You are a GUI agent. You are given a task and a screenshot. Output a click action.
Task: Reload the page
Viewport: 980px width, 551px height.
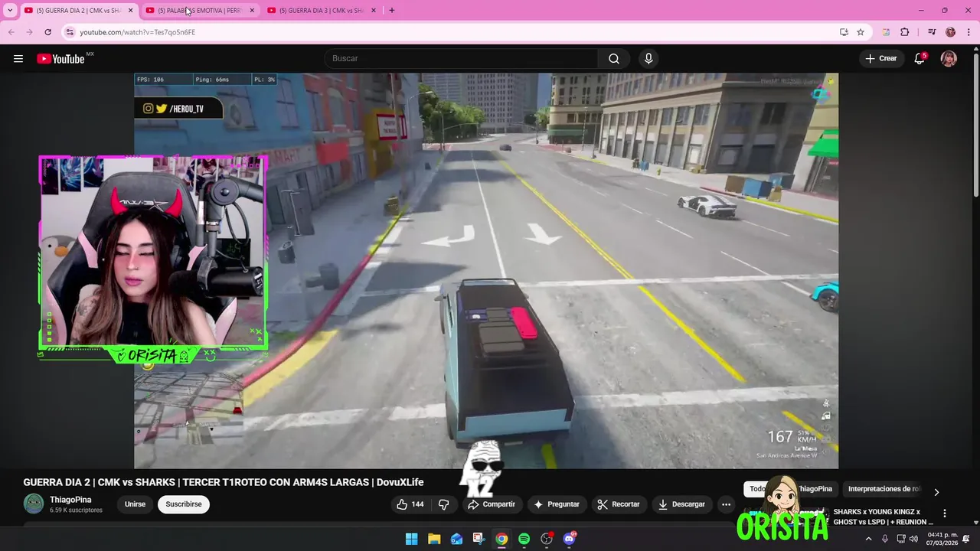47,32
